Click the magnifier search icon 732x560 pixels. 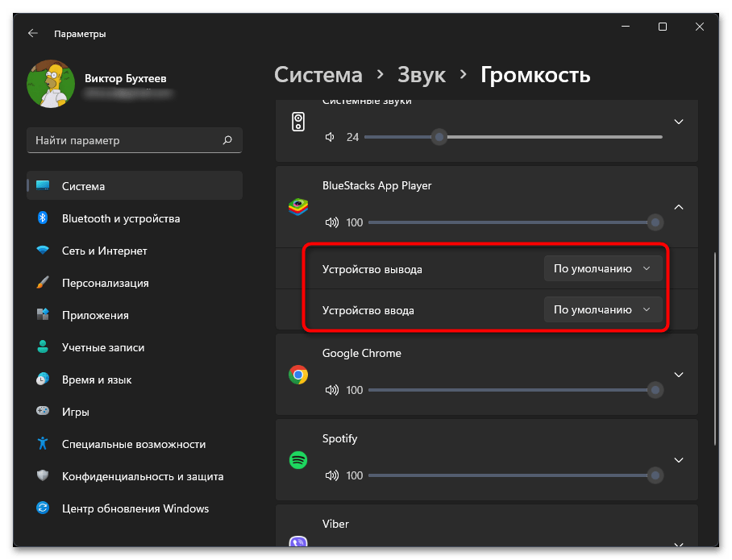pos(227,140)
